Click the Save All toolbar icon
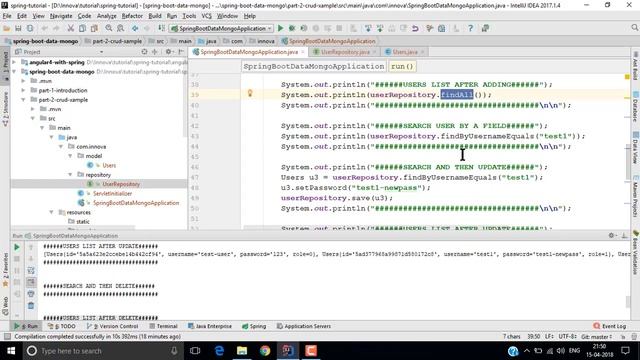The image size is (640, 360). click(18, 29)
